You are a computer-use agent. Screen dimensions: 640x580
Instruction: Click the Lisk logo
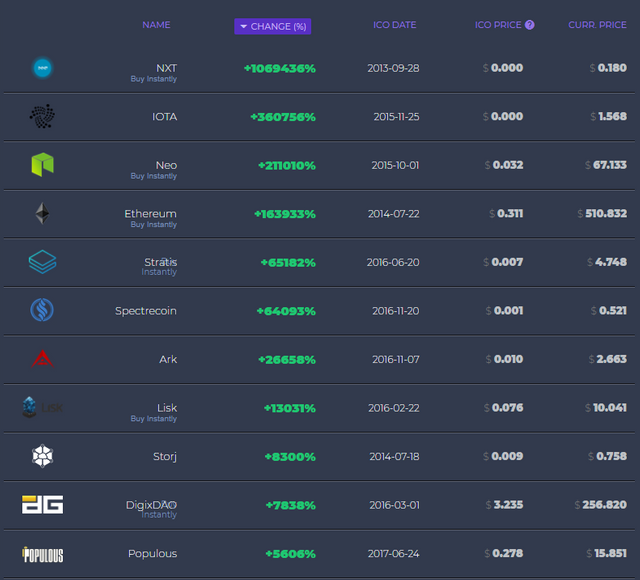42,407
